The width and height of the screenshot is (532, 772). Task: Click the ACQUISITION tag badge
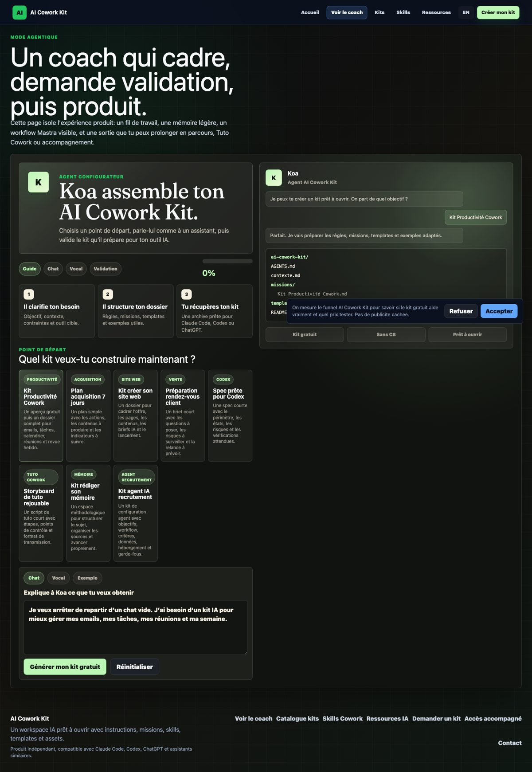[88, 380]
